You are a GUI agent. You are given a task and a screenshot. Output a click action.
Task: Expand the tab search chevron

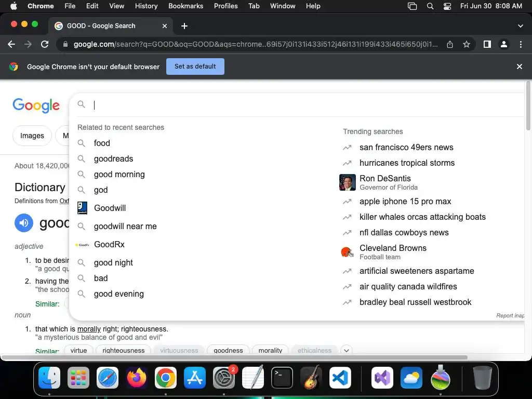click(x=521, y=26)
